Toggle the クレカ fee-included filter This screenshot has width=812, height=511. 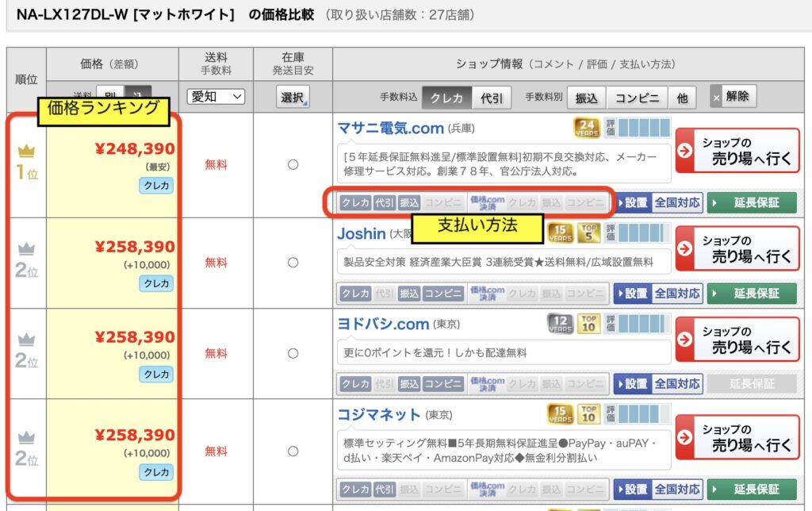[447, 98]
